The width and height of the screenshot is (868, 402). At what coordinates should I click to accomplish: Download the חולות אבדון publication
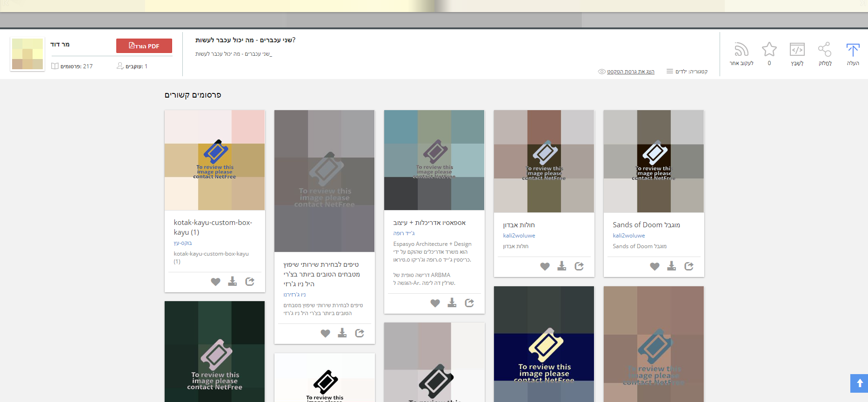pyautogui.click(x=562, y=266)
